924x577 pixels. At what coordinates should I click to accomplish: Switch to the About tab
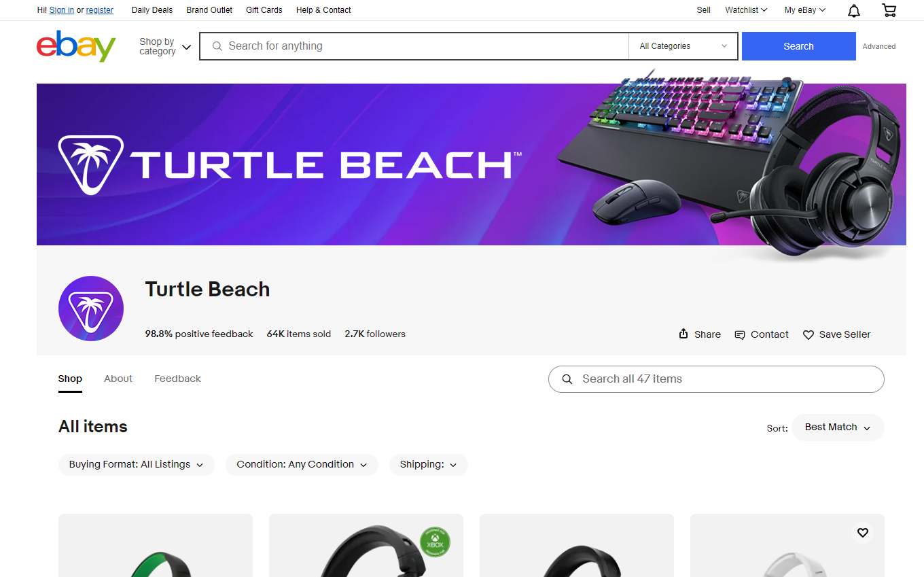tap(118, 379)
